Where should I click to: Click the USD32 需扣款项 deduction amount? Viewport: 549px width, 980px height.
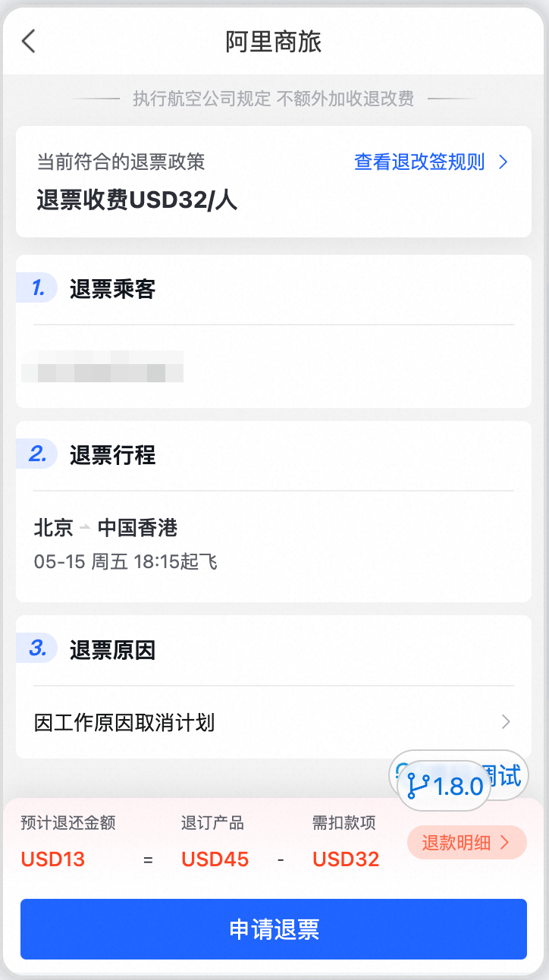pyautogui.click(x=346, y=859)
